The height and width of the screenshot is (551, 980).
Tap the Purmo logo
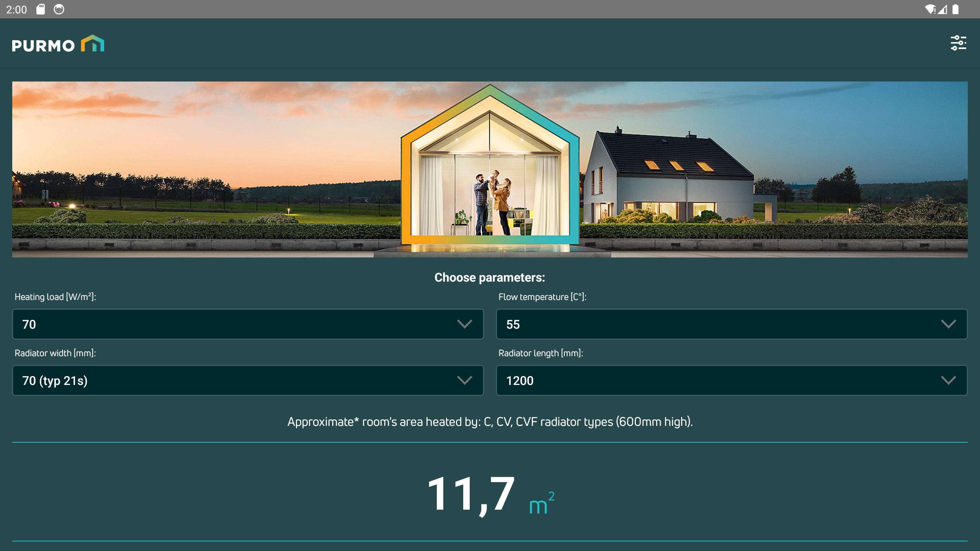pos(58,43)
